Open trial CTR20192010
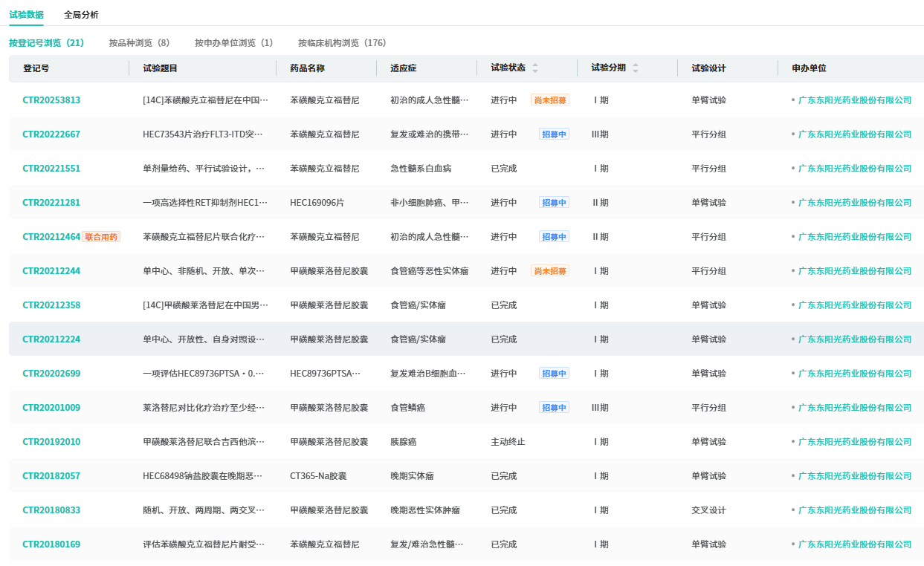 pyautogui.click(x=51, y=442)
